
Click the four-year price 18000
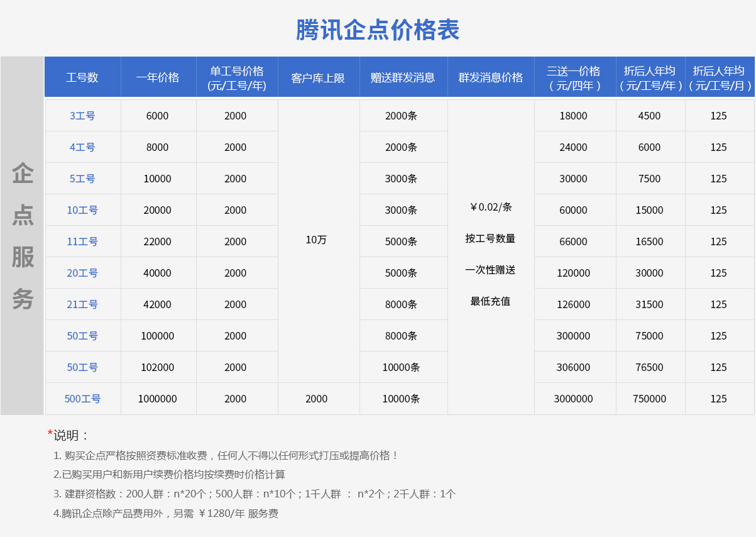tap(573, 116)
